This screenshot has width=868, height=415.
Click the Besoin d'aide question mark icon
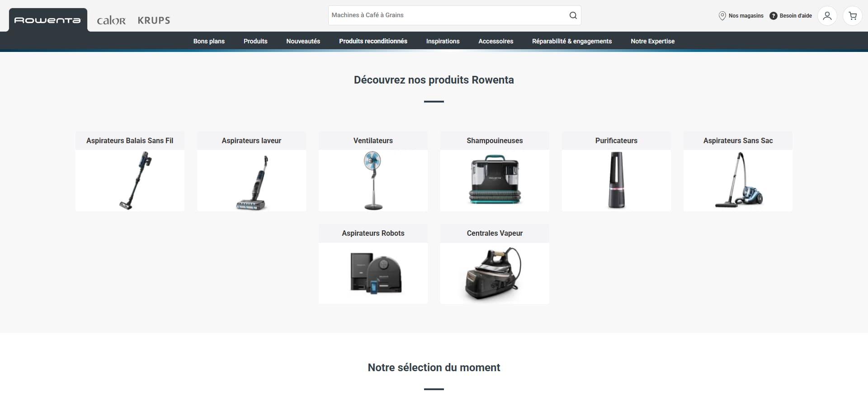(x=774, y=16)
